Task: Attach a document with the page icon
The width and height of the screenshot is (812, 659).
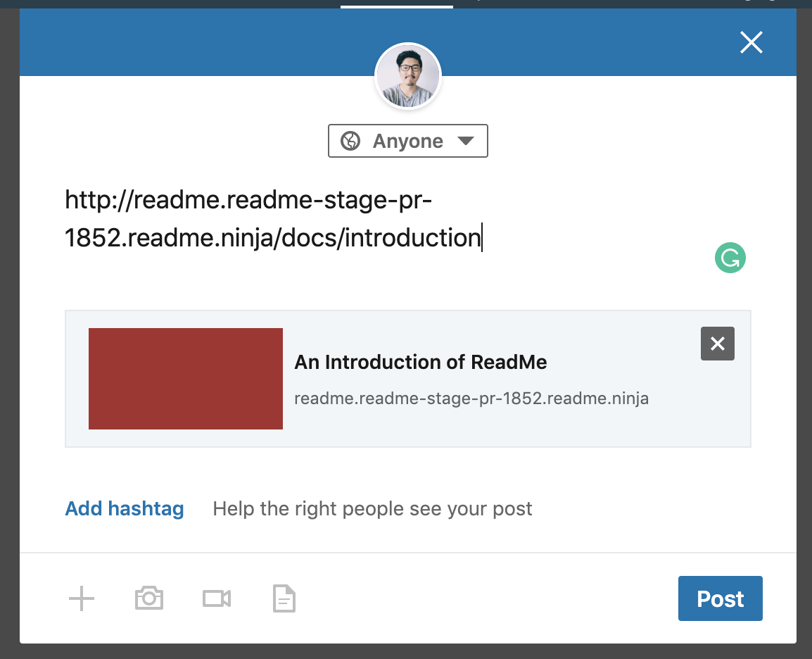Action: [284, 598]
